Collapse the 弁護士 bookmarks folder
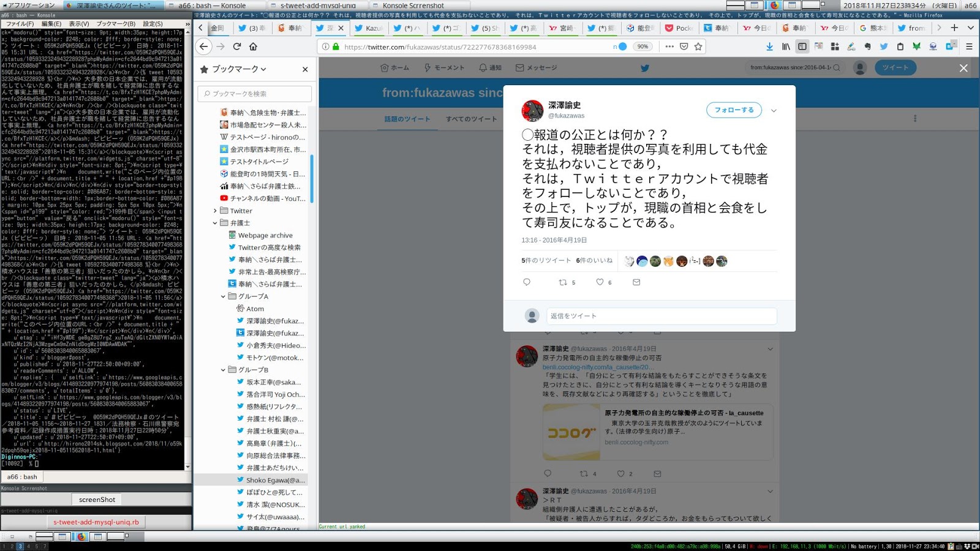This screenshot has height=551, width=980. 215,223
